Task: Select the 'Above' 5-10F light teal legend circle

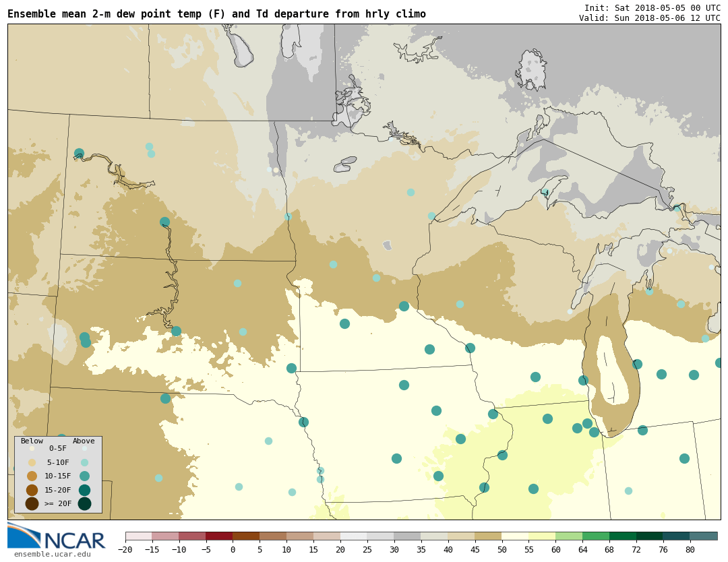Action: click(x=84, y=462)
